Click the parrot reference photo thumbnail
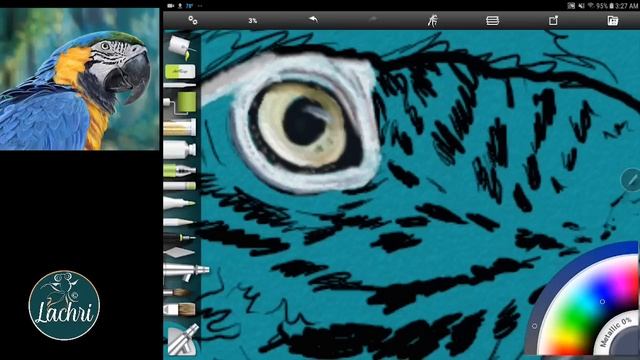 [80, 80]
